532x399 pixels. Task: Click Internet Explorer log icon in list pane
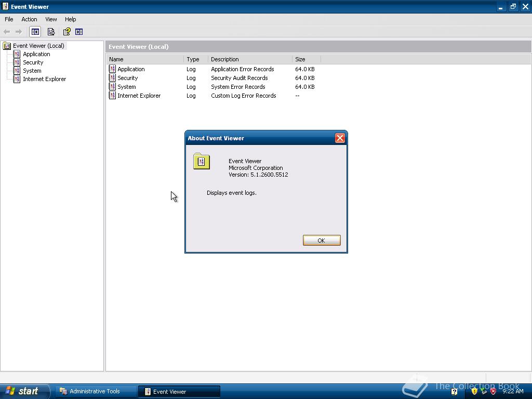pos(112,96)
